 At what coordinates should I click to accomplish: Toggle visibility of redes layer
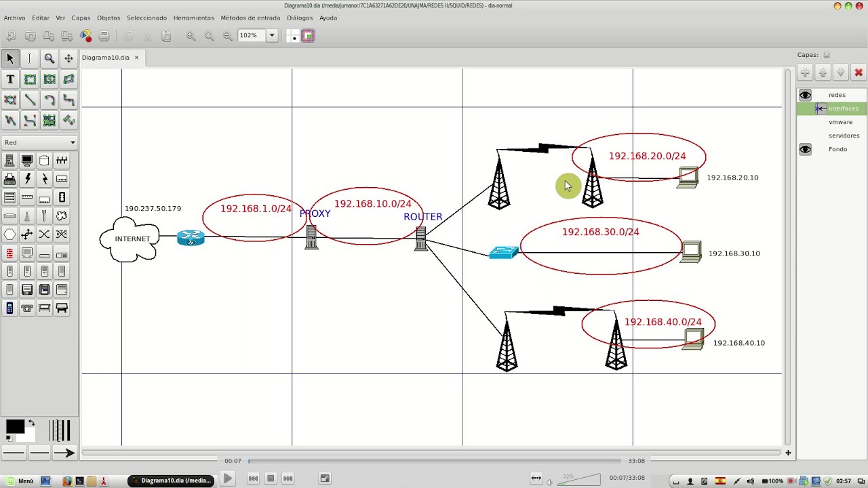pos(805,95)
